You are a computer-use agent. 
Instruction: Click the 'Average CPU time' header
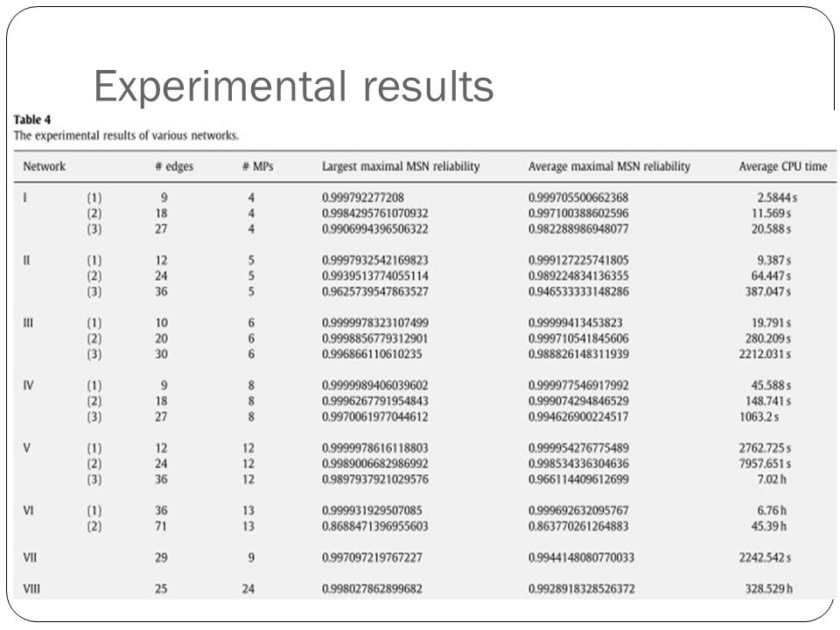[782, 166]
